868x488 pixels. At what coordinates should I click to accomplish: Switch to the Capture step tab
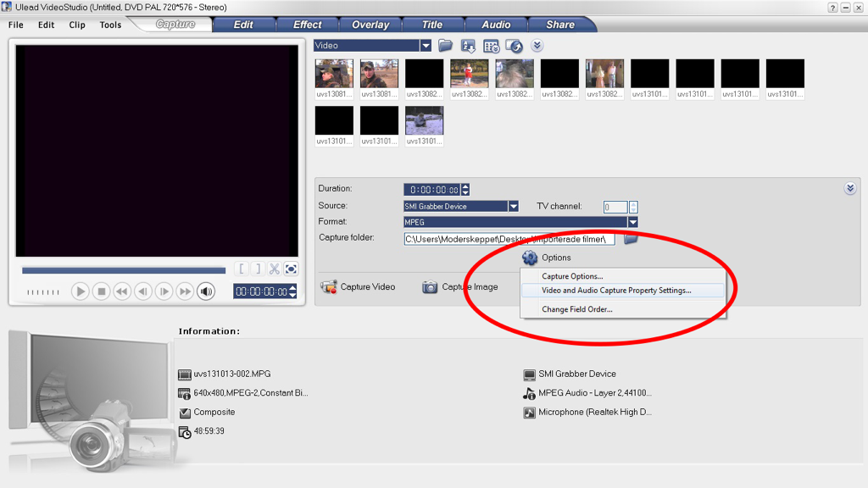coord(175,25)
